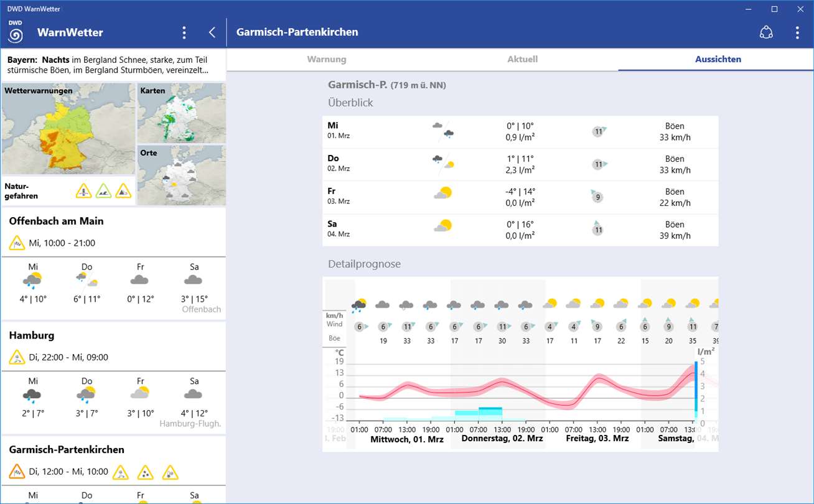814x504 pixels.
Task: Click Hamburg's Fr partly sunny icon
Action: 140,393
